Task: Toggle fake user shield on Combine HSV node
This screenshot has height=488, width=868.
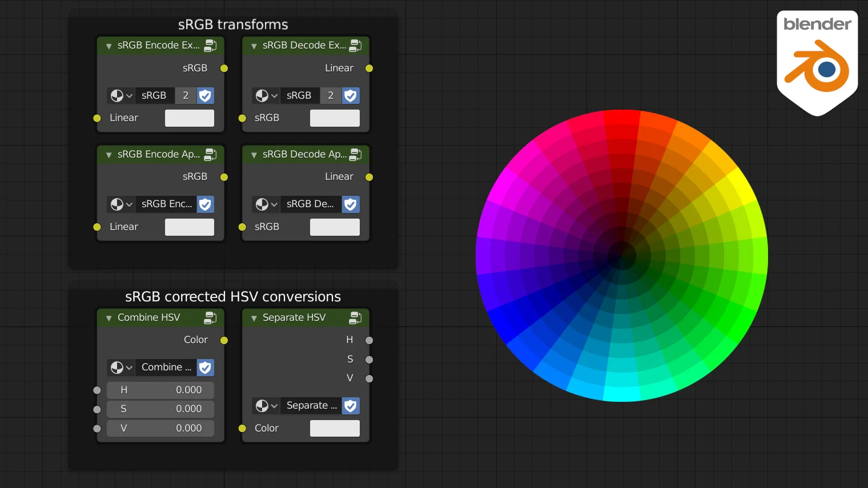Action: pos(206,368)
